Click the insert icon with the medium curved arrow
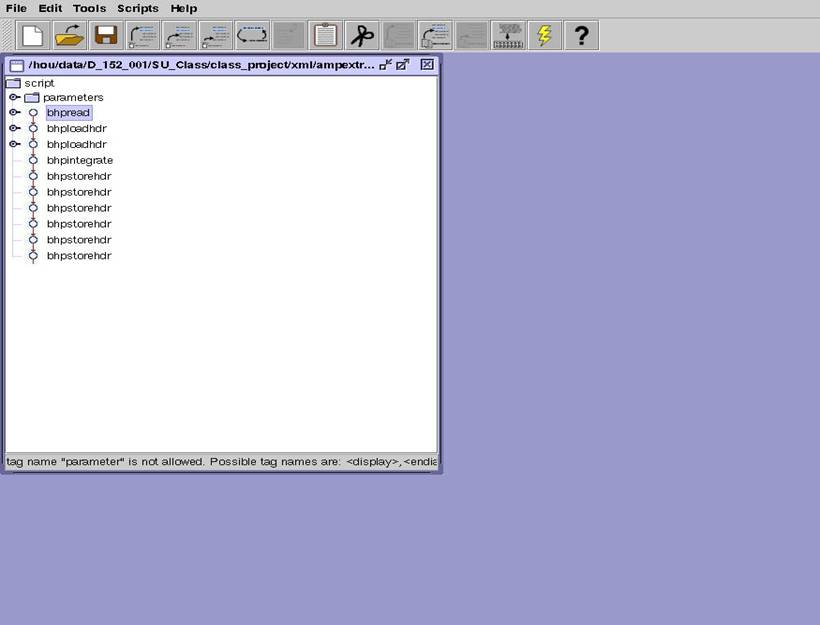Screen dimensions: 820x625 [x=179, y=36]
